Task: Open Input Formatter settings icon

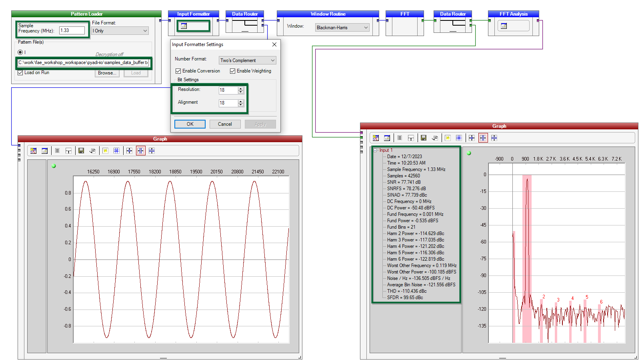Action: 184,26
